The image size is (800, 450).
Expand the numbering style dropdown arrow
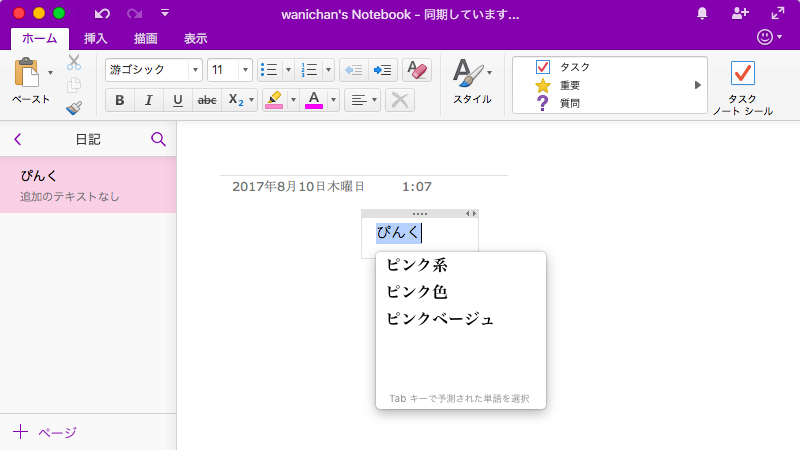click(x=328, y=70)
